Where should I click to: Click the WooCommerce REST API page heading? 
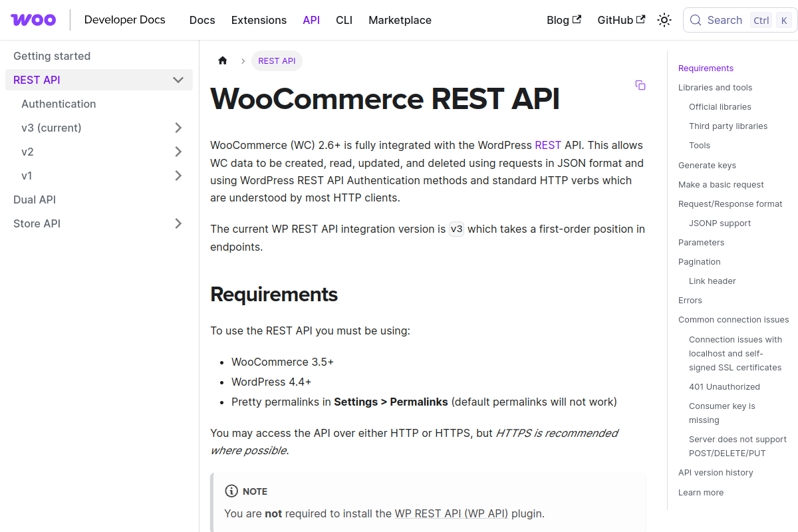[x=385, y=98]
